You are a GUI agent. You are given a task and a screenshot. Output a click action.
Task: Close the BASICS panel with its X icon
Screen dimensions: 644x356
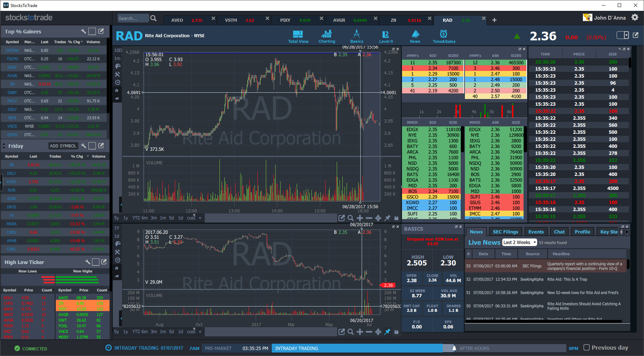(460, 227)
